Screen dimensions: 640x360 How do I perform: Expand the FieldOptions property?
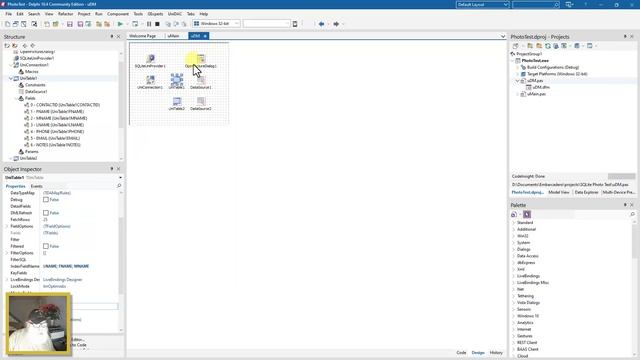[7, 226]
